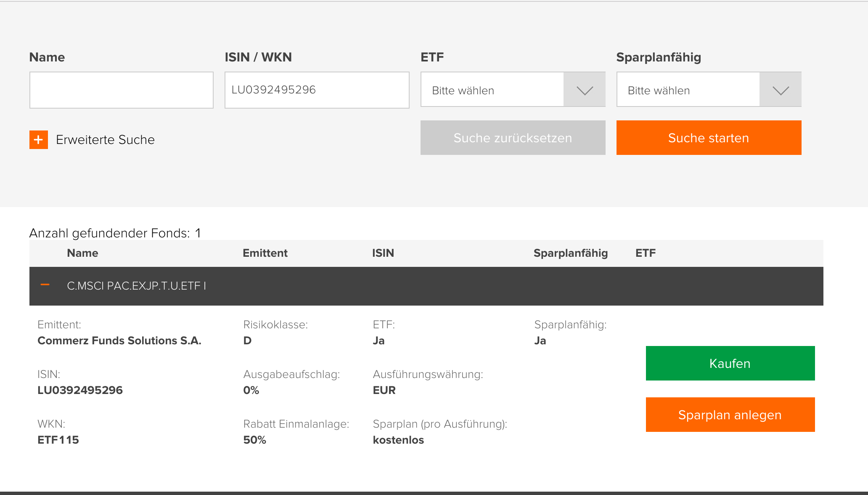The image size is (868, 495).
Task: Click the ISIN / WKN input field
Action: click(x=317, y=90)
